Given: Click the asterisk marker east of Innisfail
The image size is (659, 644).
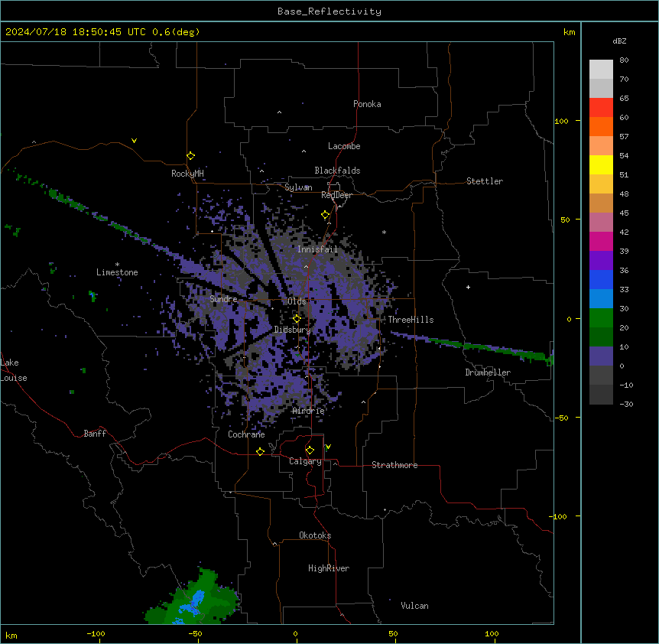Looking at the screenshot, I should coord(384,232).
